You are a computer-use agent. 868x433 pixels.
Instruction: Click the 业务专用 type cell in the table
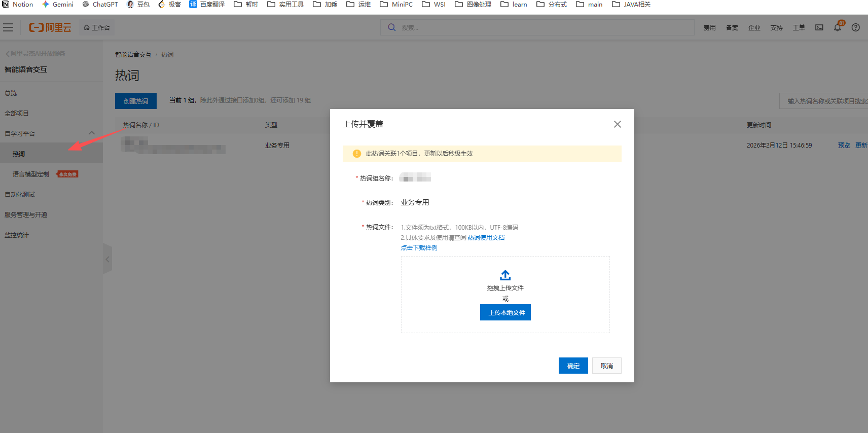(277, 146)
